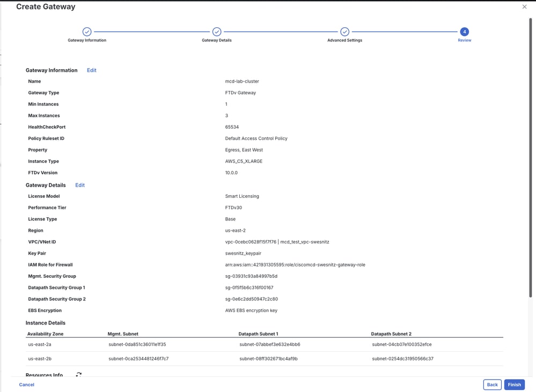Click the Base license type value
This screenshot has width=536, height=392.
230,219
